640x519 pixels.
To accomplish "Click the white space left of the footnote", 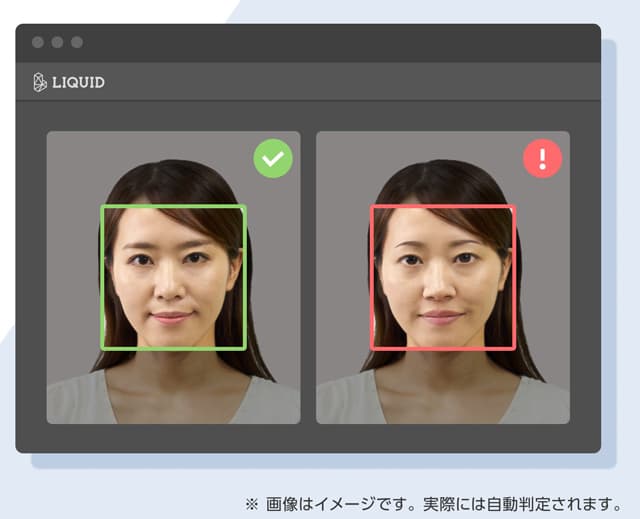I will (x=120, y=500).
